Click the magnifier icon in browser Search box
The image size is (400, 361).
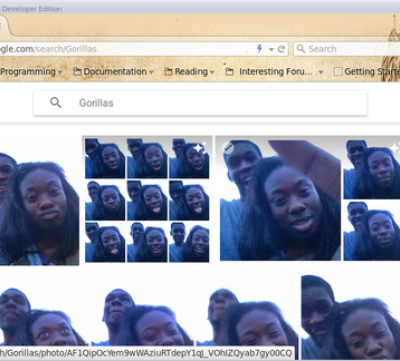click(301, 49)
